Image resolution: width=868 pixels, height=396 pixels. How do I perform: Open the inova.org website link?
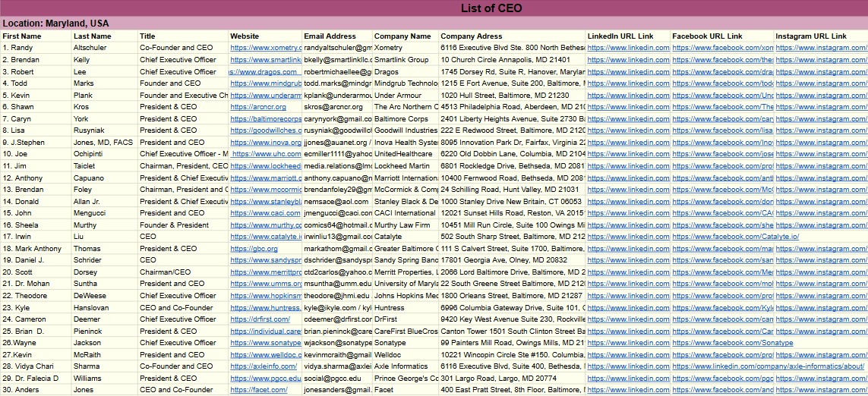(266, 142)
